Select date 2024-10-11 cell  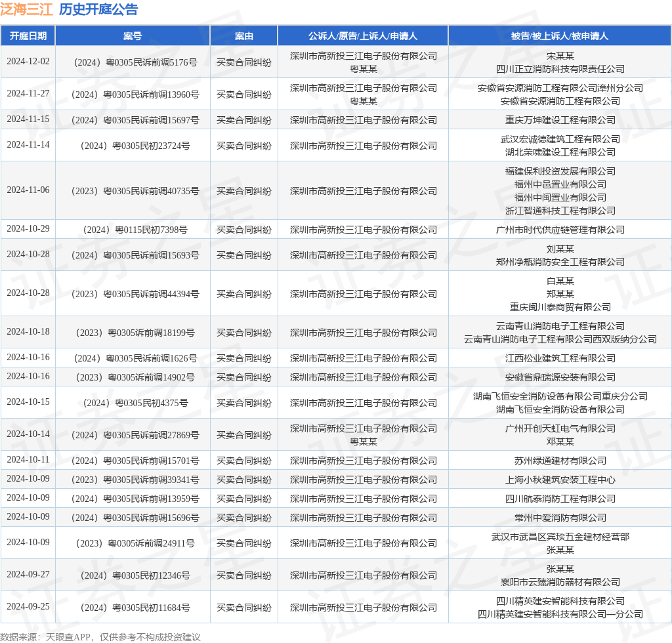28,460
